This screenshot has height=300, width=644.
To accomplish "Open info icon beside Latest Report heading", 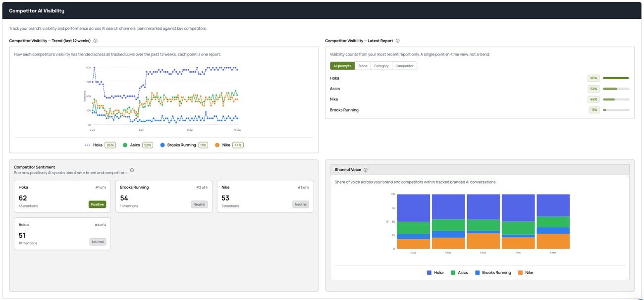I will 398,41.
